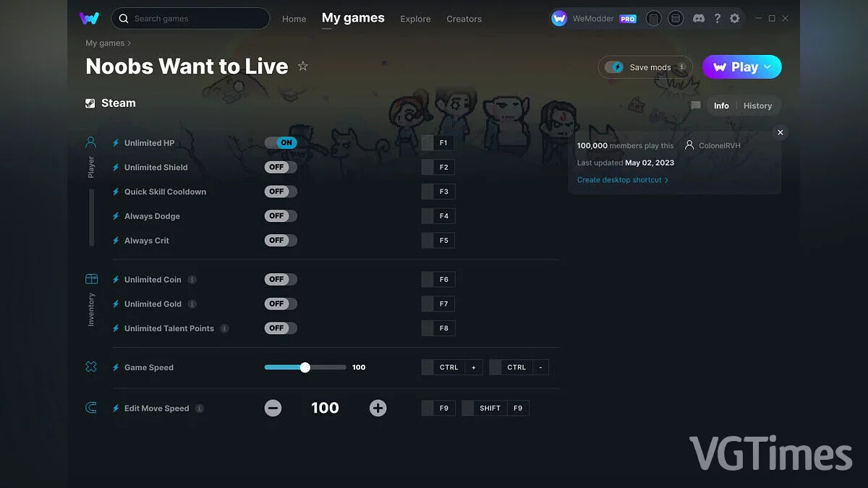Click the WeModder profile avatar
868x488 pixels.
(x=559, y=19)
